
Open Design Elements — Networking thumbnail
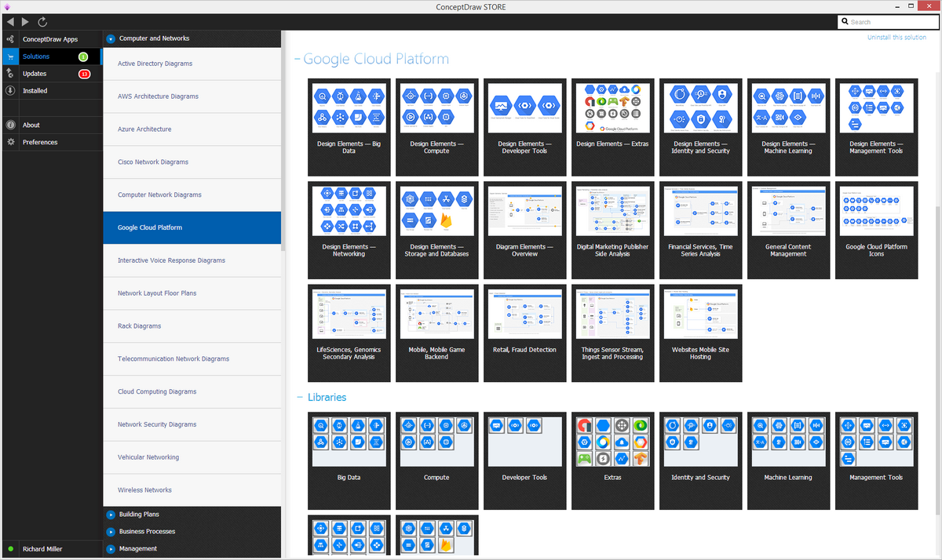click(x=349, y=230)
